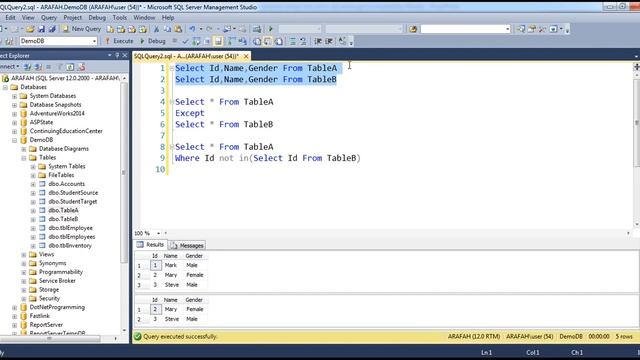640x360 pixels.
Task: Switch to the Messages tab
Action: 187,245
